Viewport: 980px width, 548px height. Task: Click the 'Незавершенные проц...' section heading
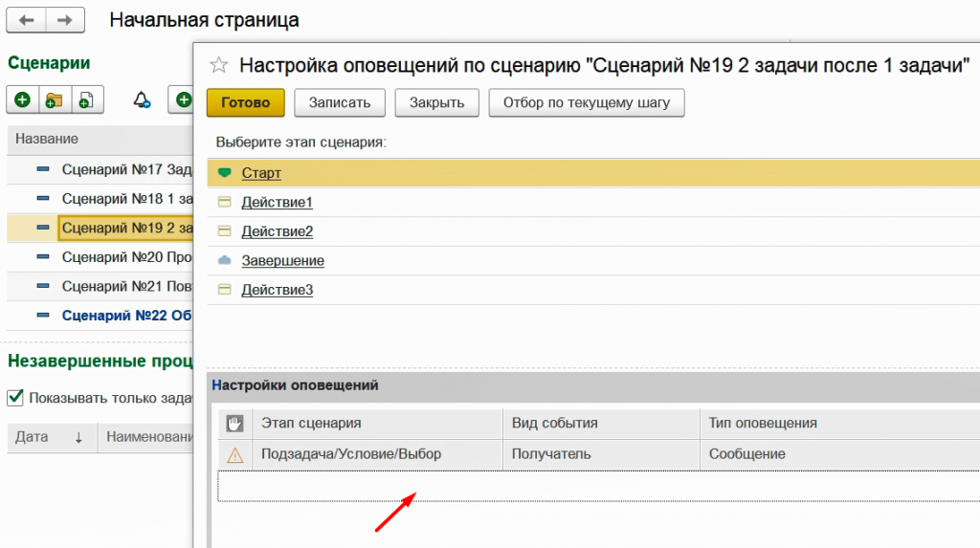pyautogui.click(x=100, y=361)
